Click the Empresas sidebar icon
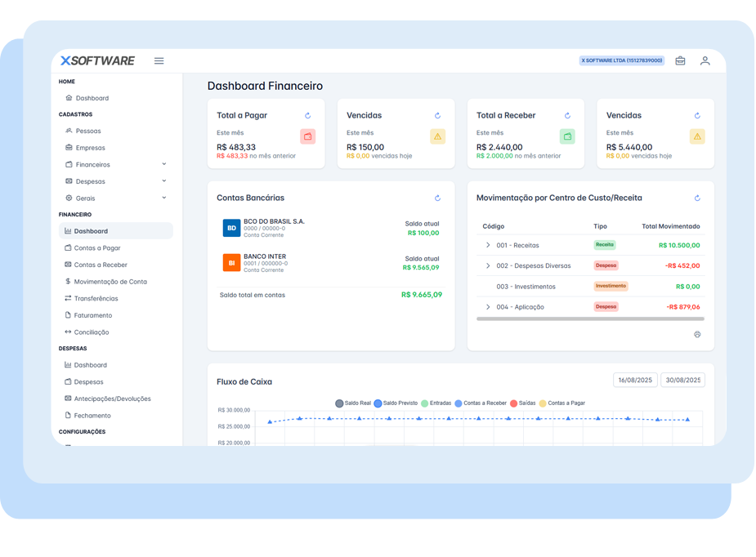The height and width of the screenshot is (557, 756). pos(69,148)
